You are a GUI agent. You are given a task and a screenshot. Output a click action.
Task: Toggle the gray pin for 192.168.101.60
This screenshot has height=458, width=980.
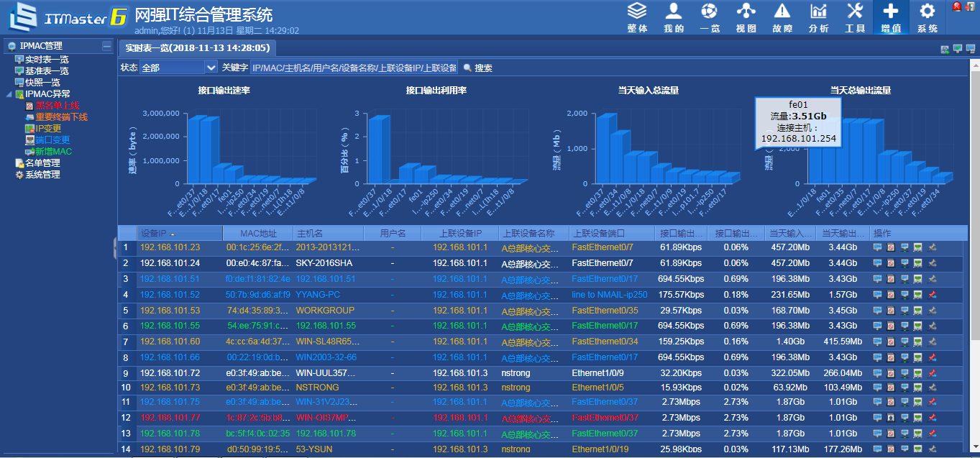tap(932, 342)
